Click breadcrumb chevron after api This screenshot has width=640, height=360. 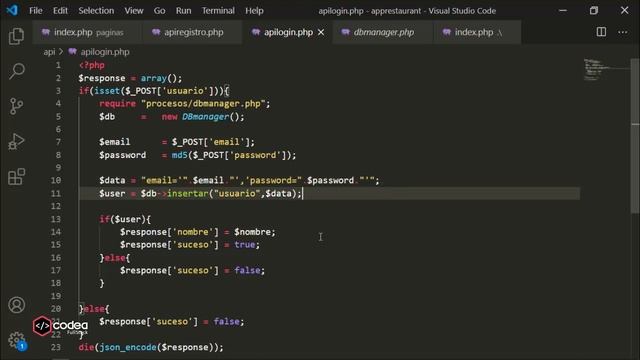(61, 52)
